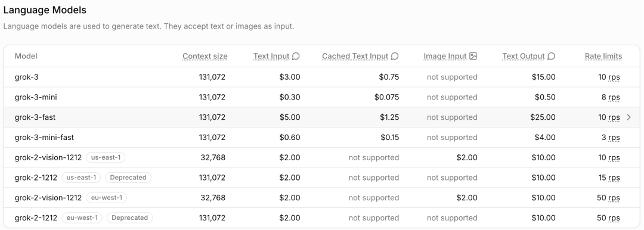Screen dimensions: 644x230
Task: Click the Rate limits column header
Action: tap(603, 56)
